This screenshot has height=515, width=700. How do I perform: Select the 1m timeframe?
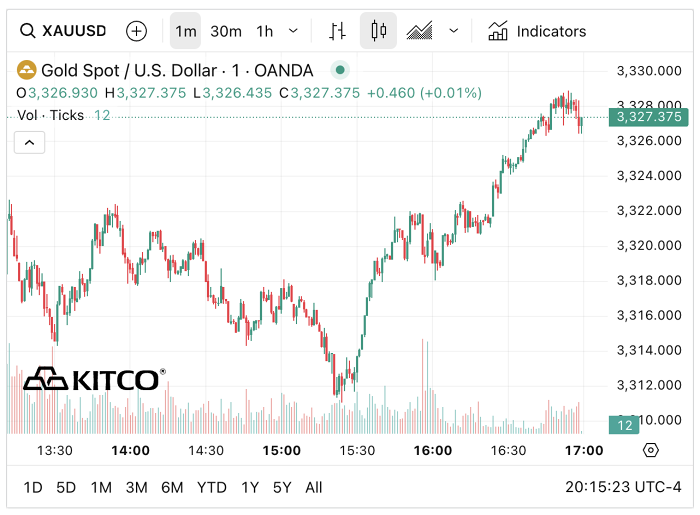click(186, 31)
